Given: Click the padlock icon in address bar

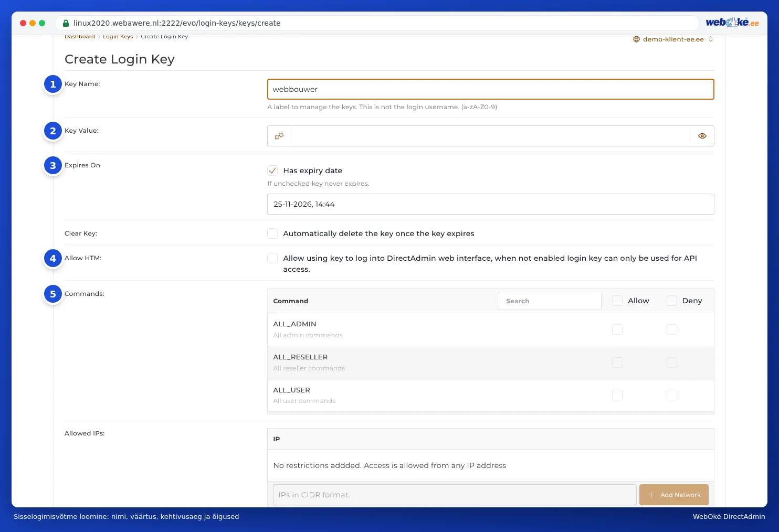Looking at the screenshot, I should [66, 23].
